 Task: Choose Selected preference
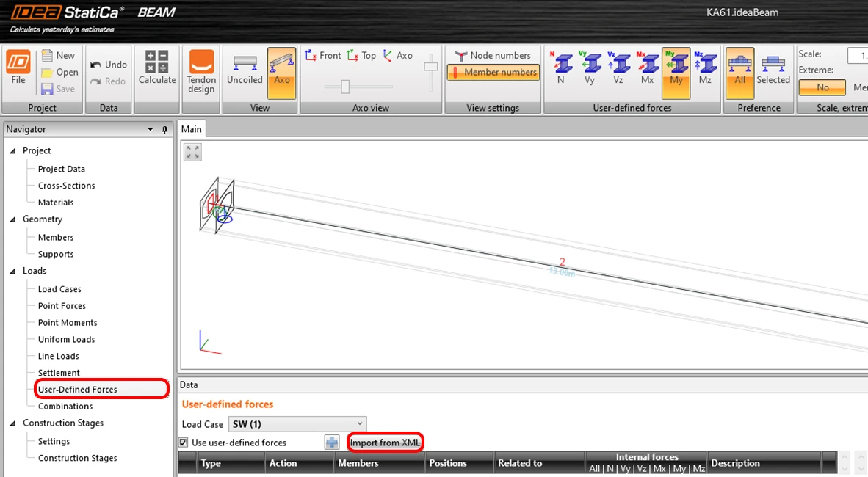pos(773,69)
